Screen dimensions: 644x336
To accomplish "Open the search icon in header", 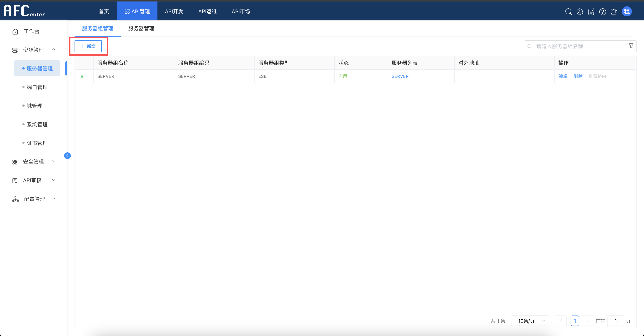I will [x=568, y=12].
